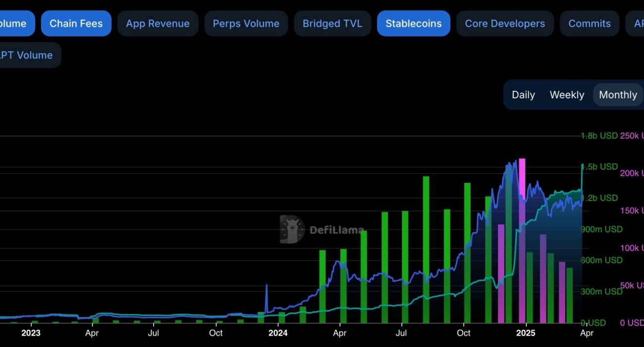Click the 2023 label on the x-axis
This screenshot has width=644, height=347.
point(31,333)
